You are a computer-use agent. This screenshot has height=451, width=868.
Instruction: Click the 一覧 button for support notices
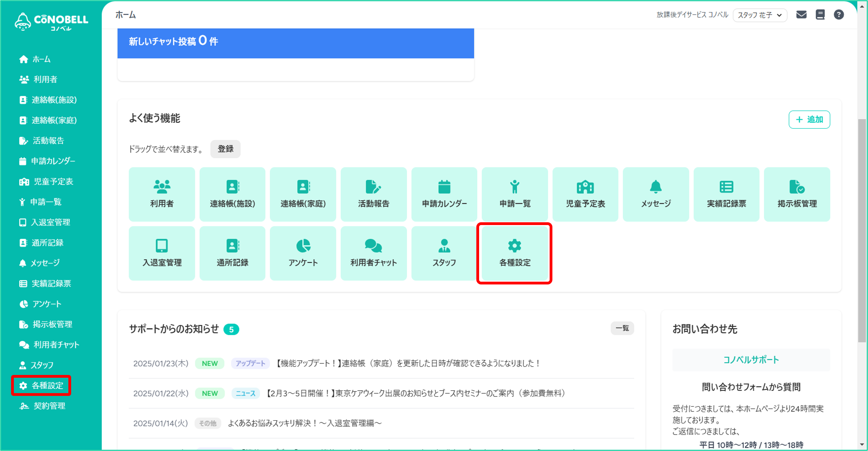point(622,328)
